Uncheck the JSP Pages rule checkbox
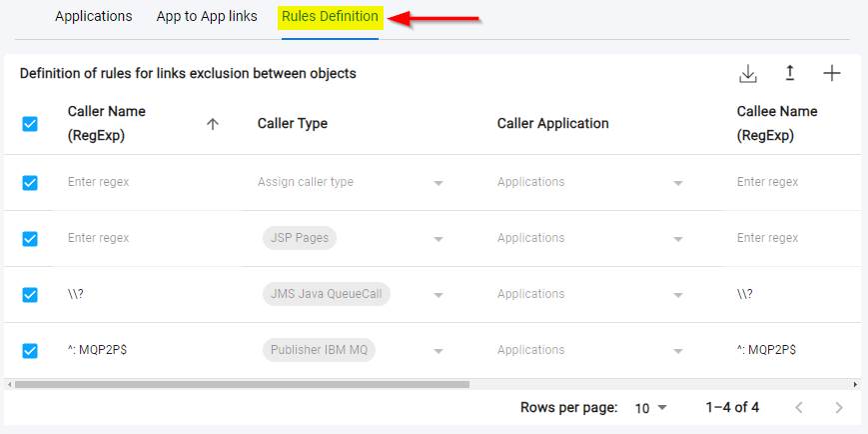868x434 pixels. (x=30, y=238)
